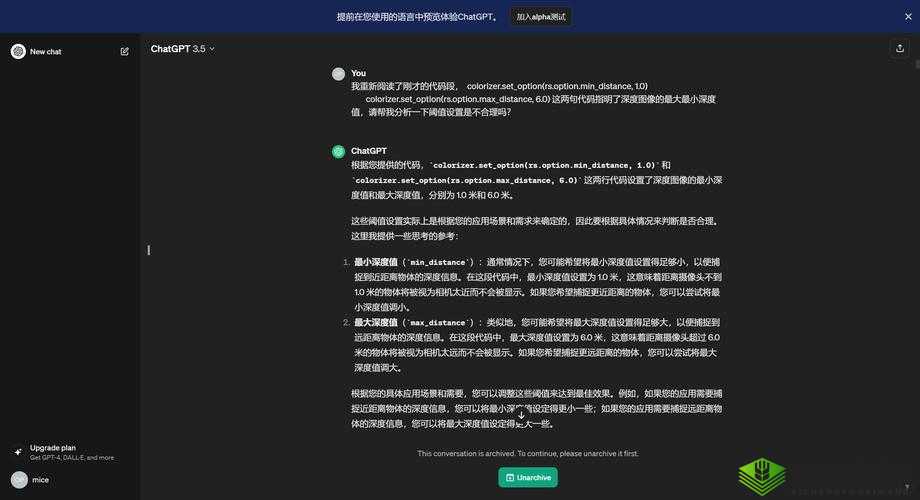The height and width of the screenshot is (500, 920).
Task: Close the top language preview banner
Action: coord(908,16)
